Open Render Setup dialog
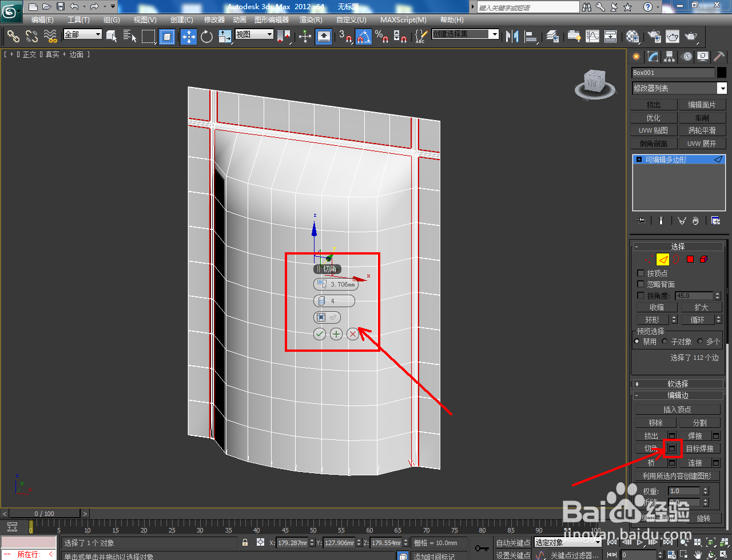732x560 pixels. pos(654,37)
